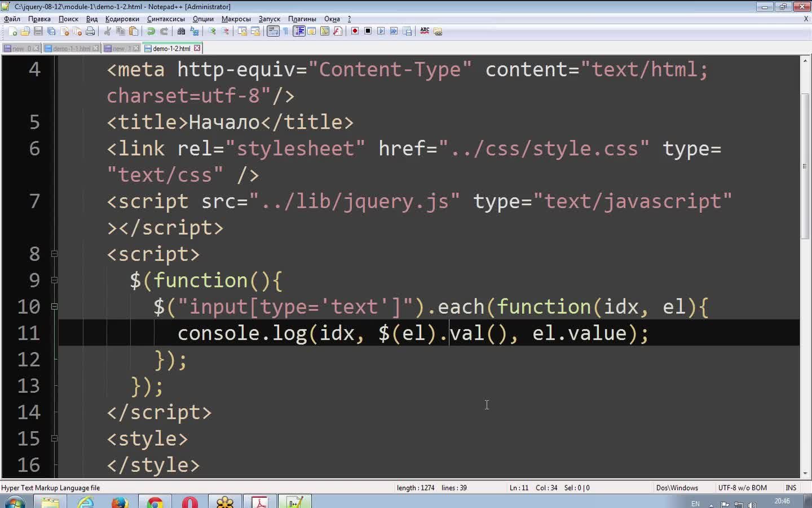This screenshot has width=812, height=508.
Task: Click the Print toolbar icon
Action: pos(90,32)
